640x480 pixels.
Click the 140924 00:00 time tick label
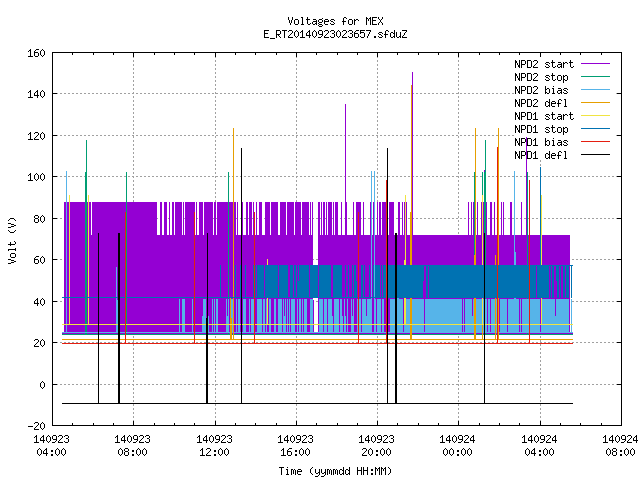click(x=457, y=446)
